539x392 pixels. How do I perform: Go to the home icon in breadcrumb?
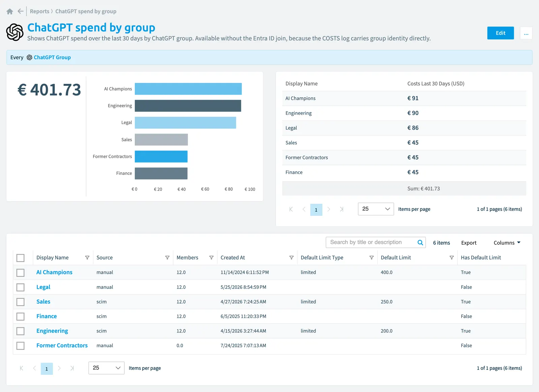pyautogui.click(x=10, y=11)
